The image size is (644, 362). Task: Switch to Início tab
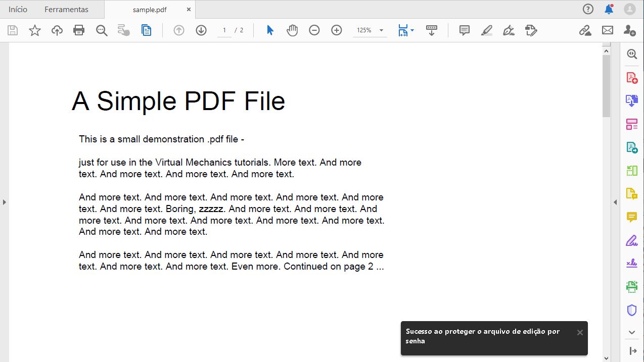click(18, 9)
